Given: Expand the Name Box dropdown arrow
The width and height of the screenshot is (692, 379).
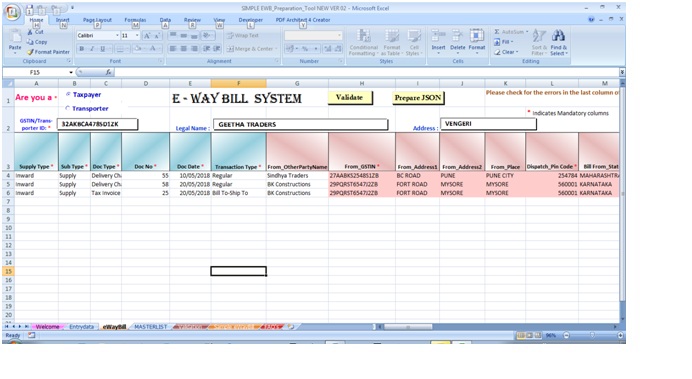Looking at the screenshot, I should pos(71,72).
